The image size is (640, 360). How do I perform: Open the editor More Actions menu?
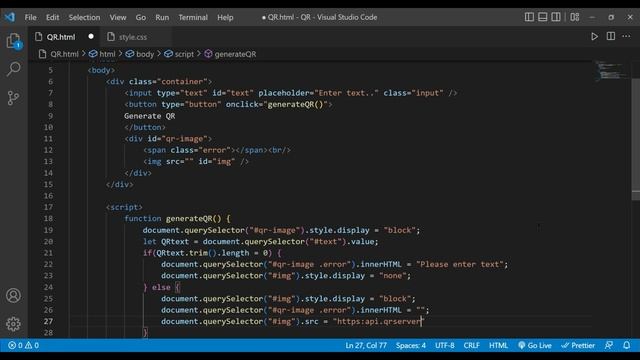tap(626, 36)
